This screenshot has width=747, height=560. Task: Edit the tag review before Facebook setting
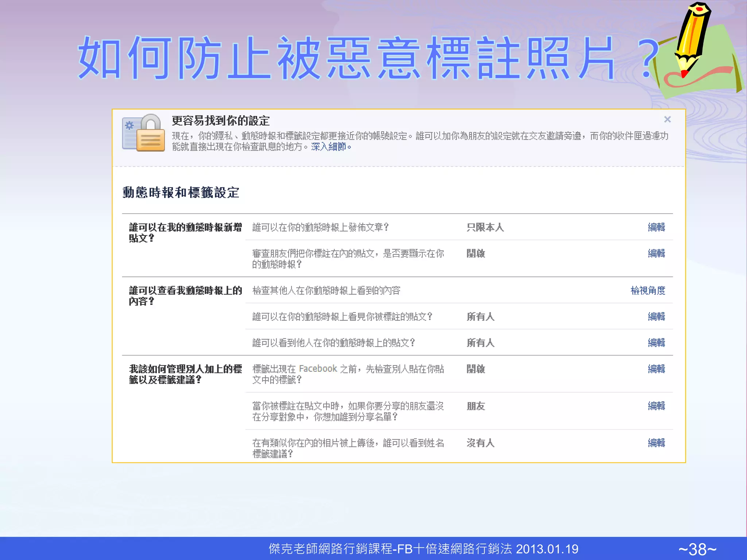pos(656,369)
